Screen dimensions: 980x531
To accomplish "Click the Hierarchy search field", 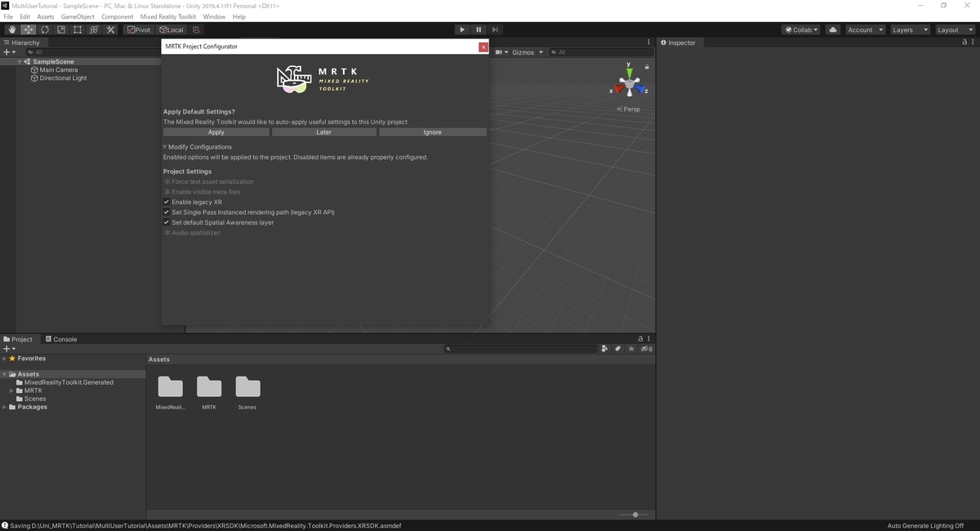I will pos(92,52).
